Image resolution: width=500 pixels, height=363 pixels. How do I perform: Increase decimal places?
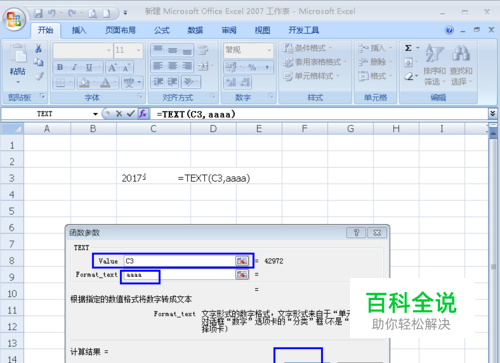[231, 82]
